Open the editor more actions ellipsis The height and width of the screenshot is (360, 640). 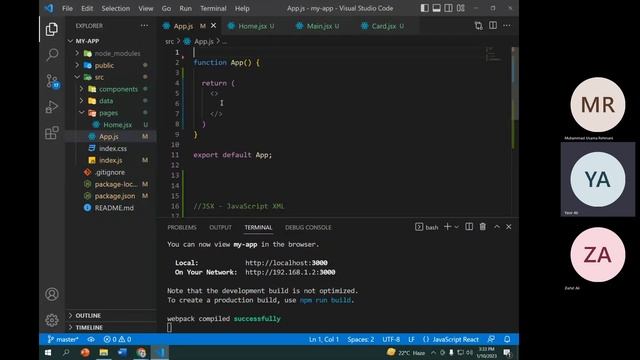[507, 25]
